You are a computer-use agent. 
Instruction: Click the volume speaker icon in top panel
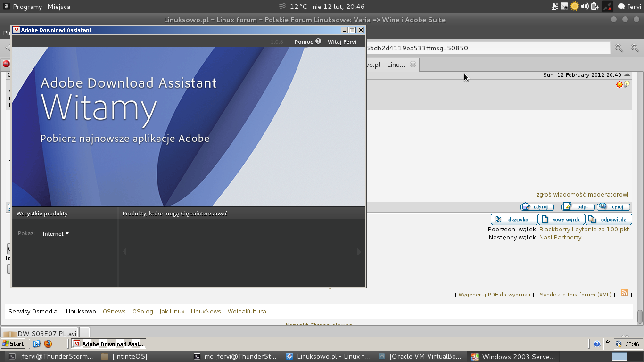585,7
